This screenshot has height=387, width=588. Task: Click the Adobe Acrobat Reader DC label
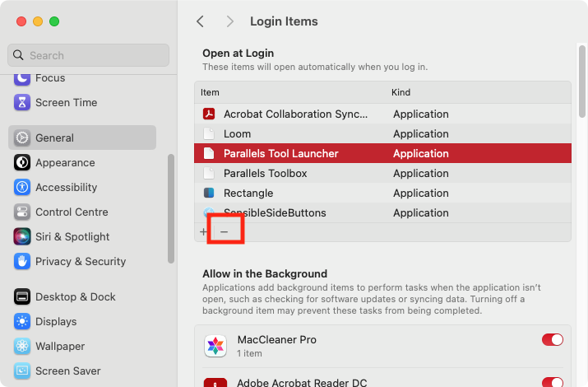point(302,383)
